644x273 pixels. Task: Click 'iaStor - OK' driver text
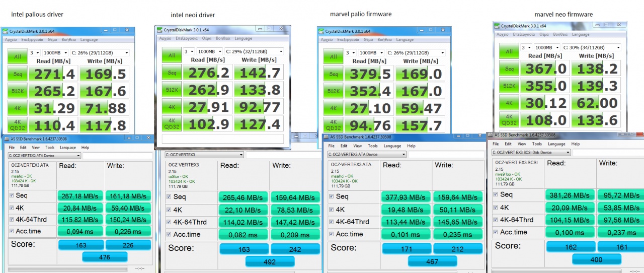178,176
